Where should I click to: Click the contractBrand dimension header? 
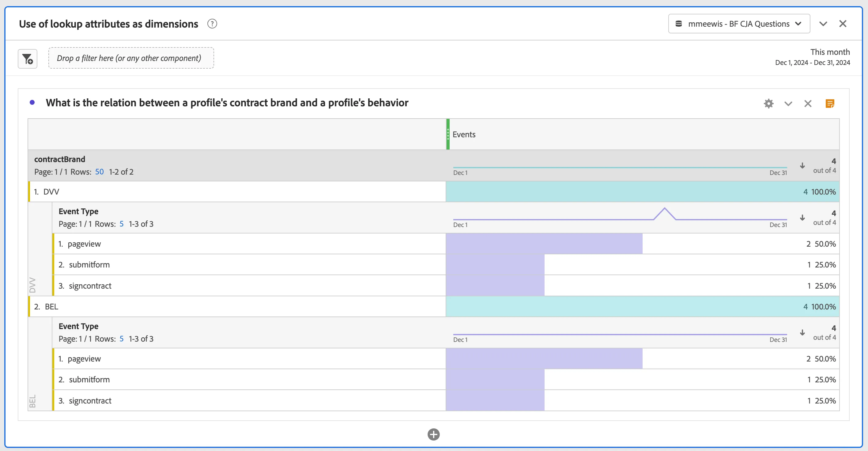pyautogui.click(x=60, y=159)
